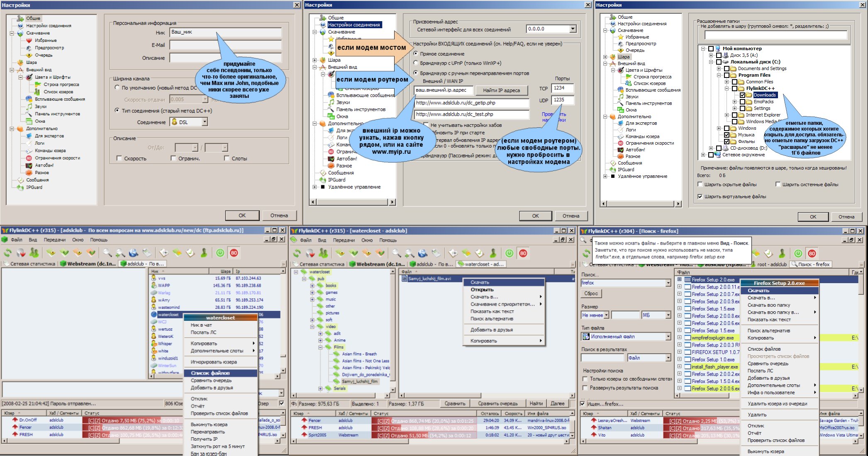Open the Соединение DSL dropdown

click(x=205, y=122)
